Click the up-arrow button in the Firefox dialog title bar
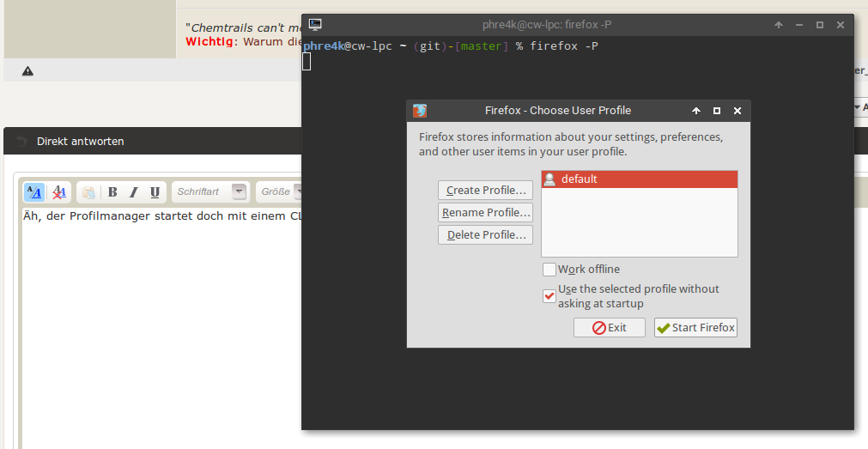868x449 pixels. [x=696, y=111]
